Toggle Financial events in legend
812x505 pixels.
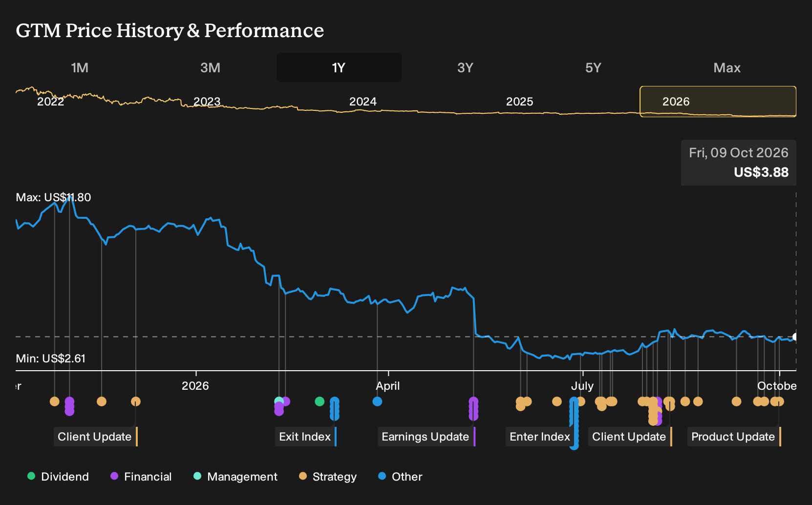(x=141, y=477)
